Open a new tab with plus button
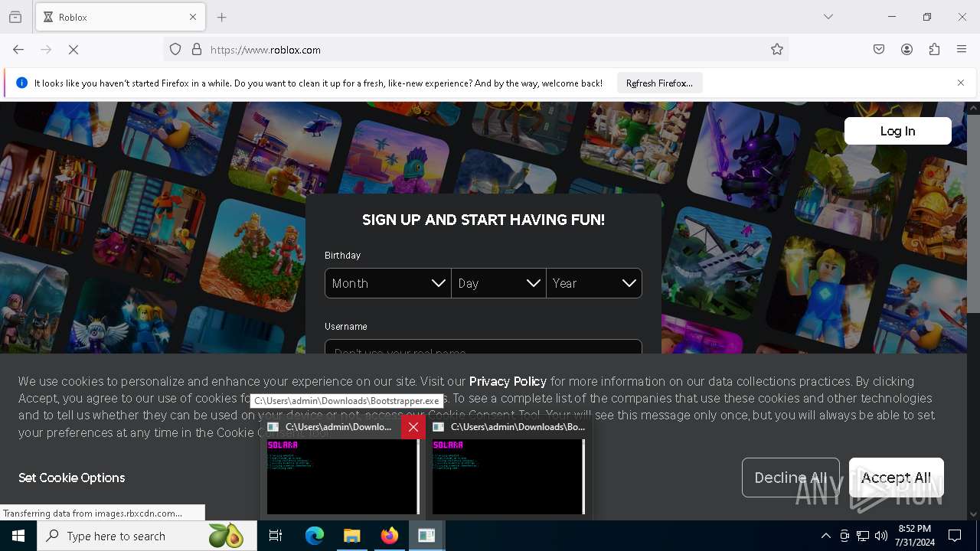Viewport: 980px width, 551px height. [222, 17]
